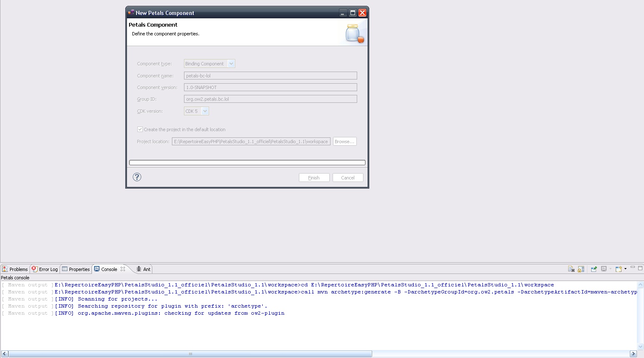
Task: Open the Open Console dropdown arrow
Action: (625, 269)
